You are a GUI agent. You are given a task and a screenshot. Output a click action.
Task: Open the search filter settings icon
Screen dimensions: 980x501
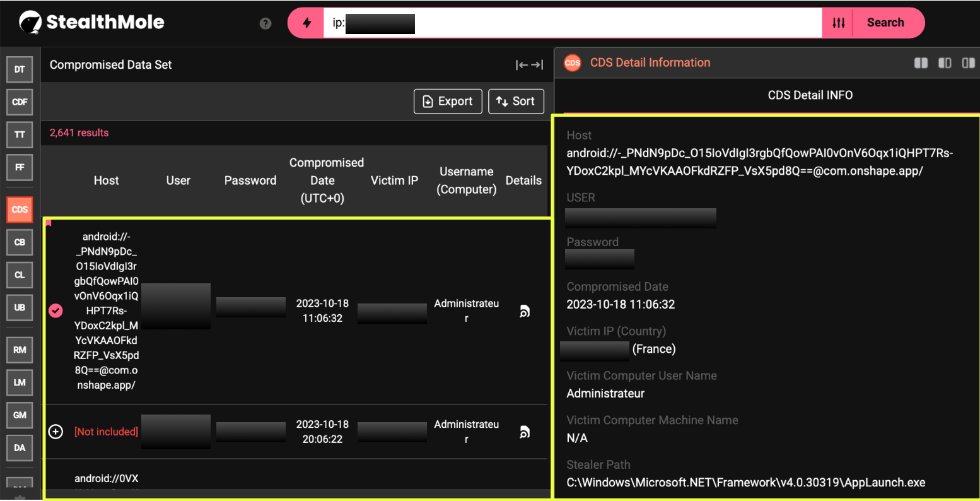[x=838, y=23]
